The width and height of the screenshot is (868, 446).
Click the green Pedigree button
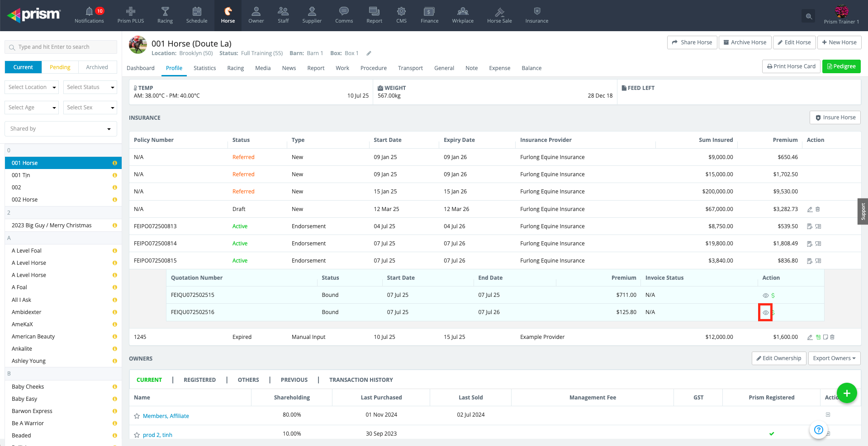pyautogui.click(x=841, y=66)
